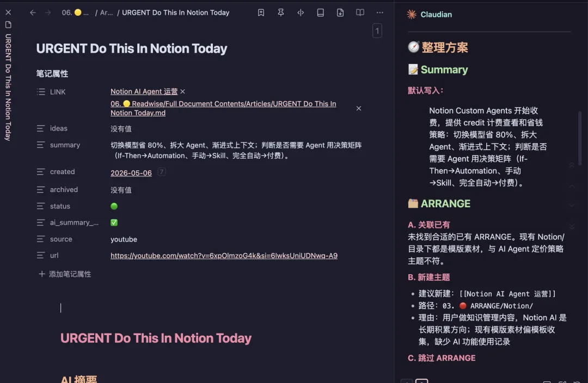Open link Notion AI Agent 运营
Viewport: 588px width, 383px height.
tap(144, 91)
